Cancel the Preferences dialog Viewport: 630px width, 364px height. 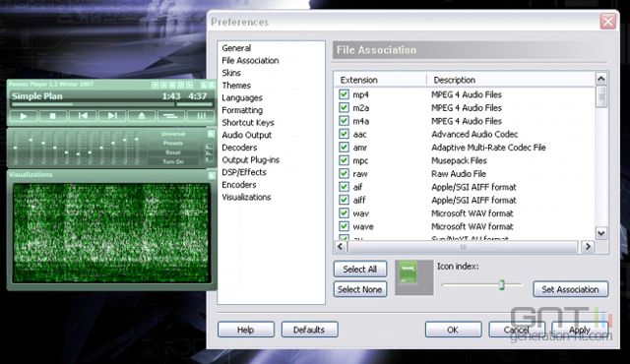[517, 330]
